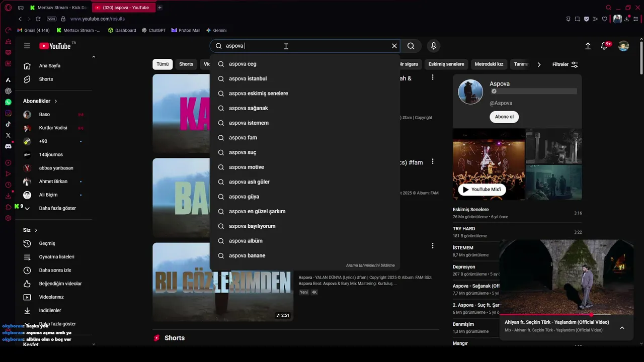This screenshot has height=362, width=644.
Task: Click miniplayer video of Yaşlandım
Action: pos(567,277)
